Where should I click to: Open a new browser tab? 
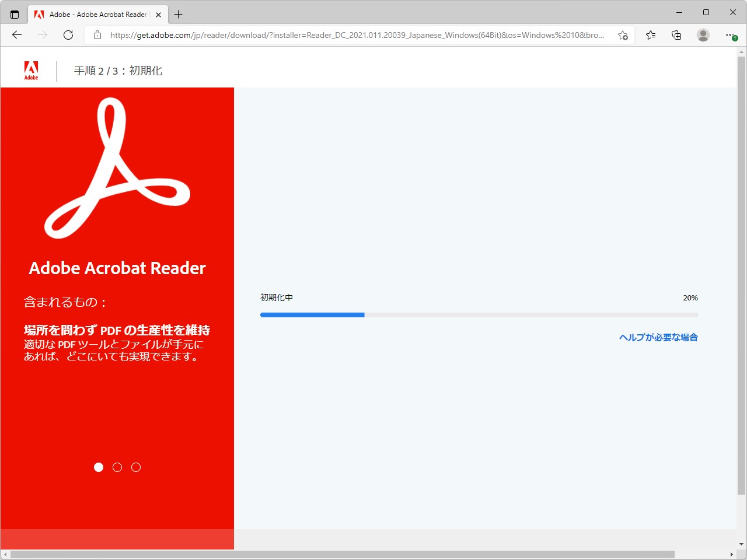(179, 15)
